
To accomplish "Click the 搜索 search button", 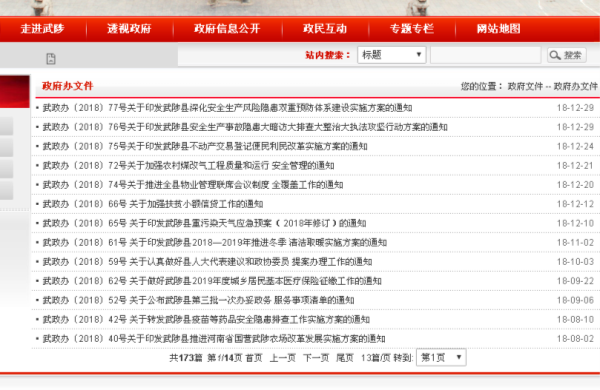I will 567,55.
